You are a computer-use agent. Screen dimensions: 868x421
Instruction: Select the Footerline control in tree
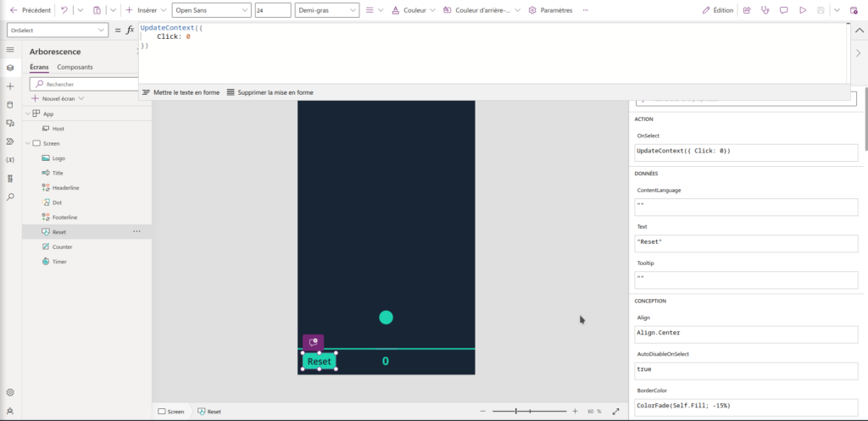click(64, 218)
